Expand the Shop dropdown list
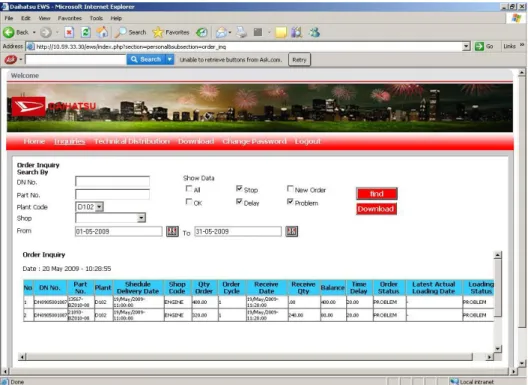The width and height of the screenshot is (528, 385). 141,218
